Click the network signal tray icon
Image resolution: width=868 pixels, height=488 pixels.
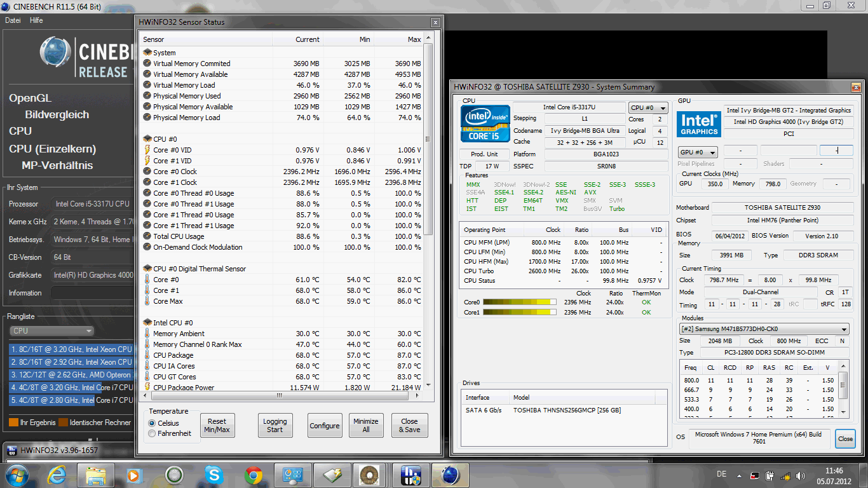pos(784,475)
